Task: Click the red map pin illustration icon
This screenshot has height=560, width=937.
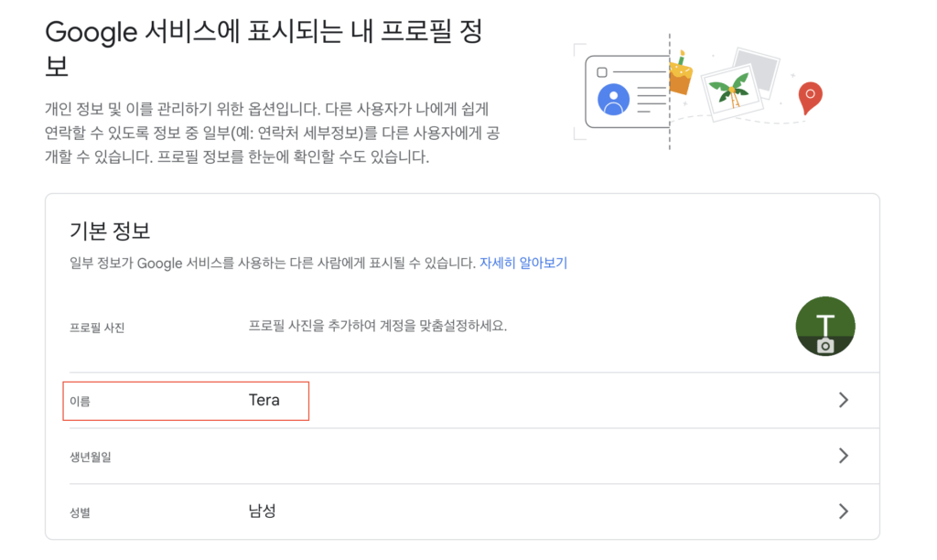Action: click(810, 96)
